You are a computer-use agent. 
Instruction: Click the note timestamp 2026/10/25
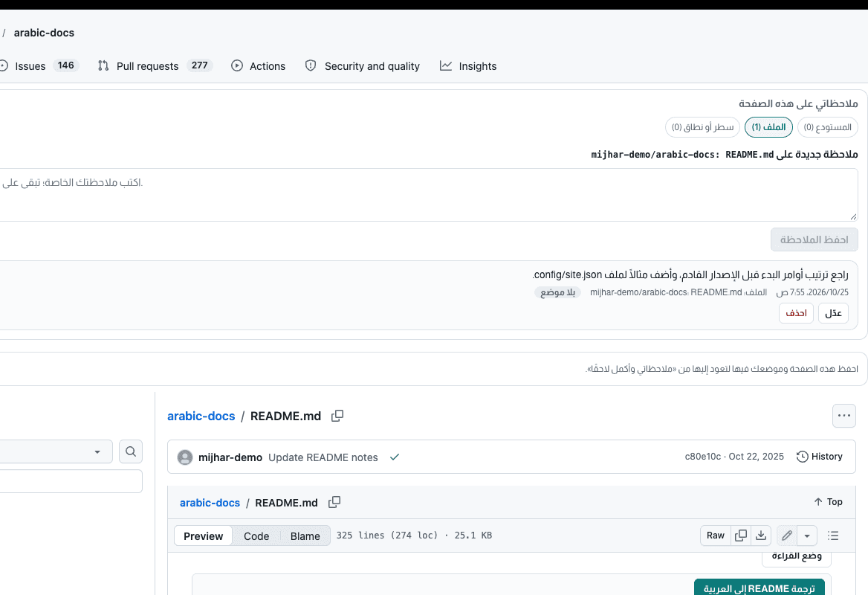812,292
